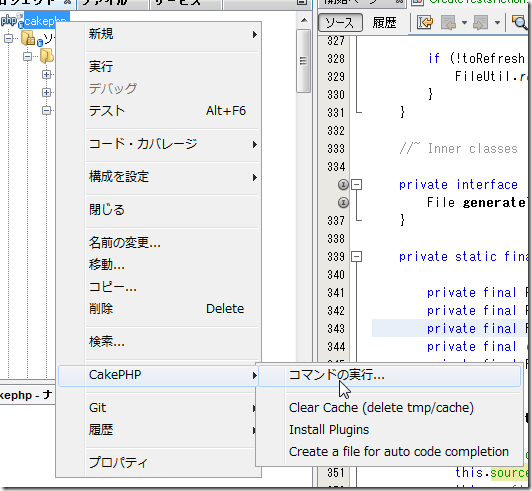Select the 'File generate' code line
532x491 pixels.
[x=476, y=203]
